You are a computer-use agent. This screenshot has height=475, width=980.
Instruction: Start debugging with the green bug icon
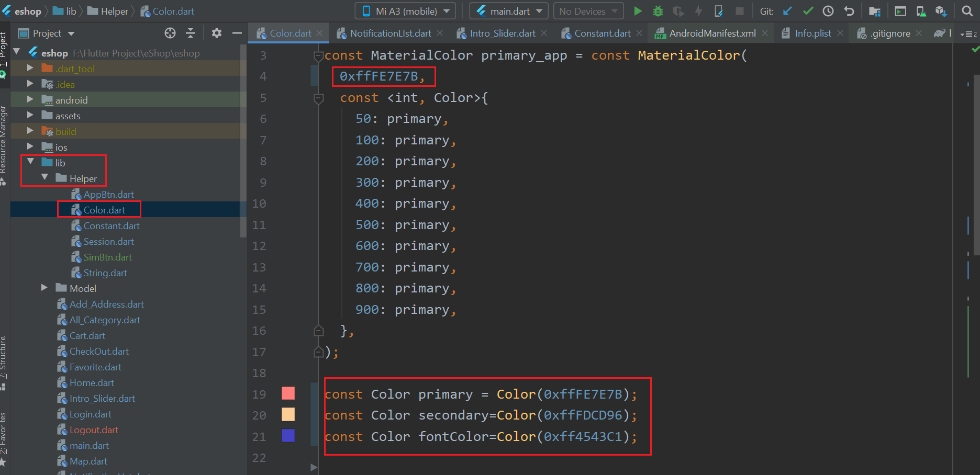pos(658,11)
